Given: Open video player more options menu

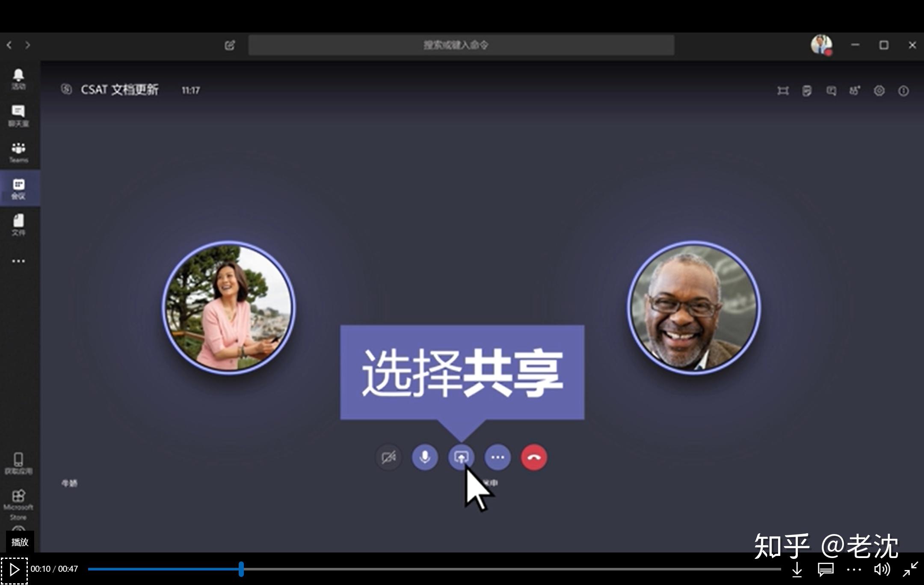Looking at the screenshot, I should click(x=853, y=570).
